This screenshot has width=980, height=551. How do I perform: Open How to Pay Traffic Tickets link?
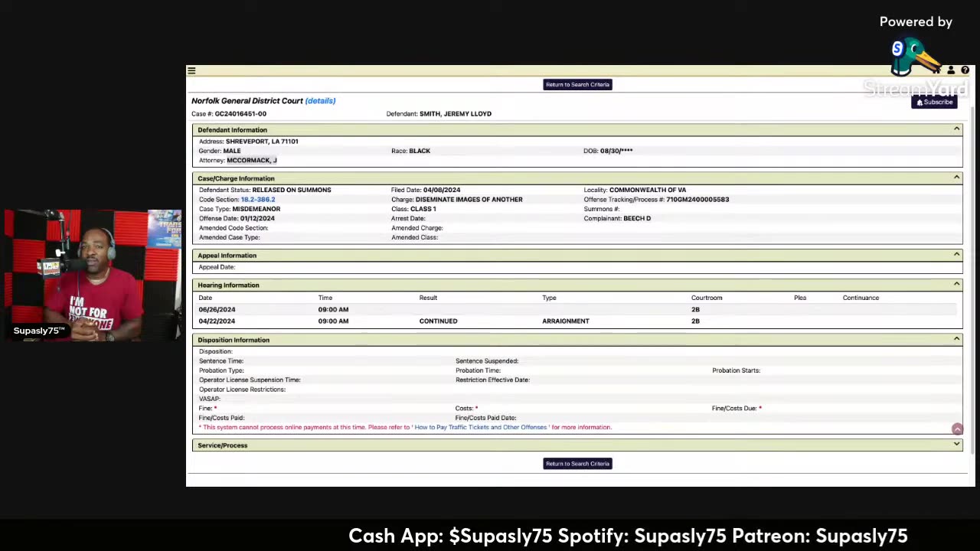[x=481, y=427]
